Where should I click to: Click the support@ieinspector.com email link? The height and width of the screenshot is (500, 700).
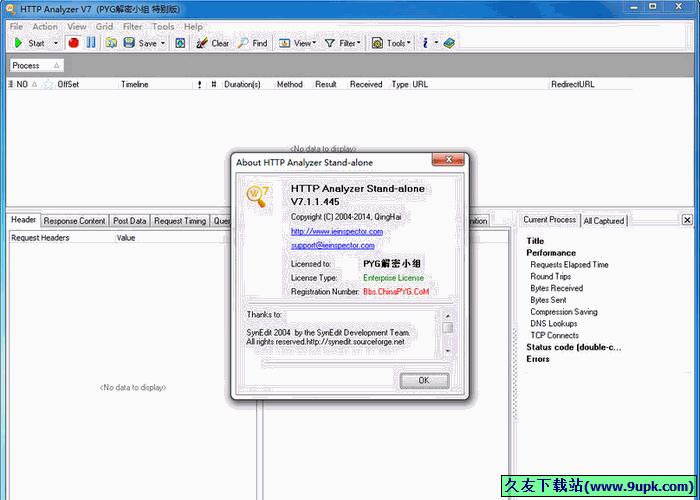pyautogui.click(x=333, y=245)
